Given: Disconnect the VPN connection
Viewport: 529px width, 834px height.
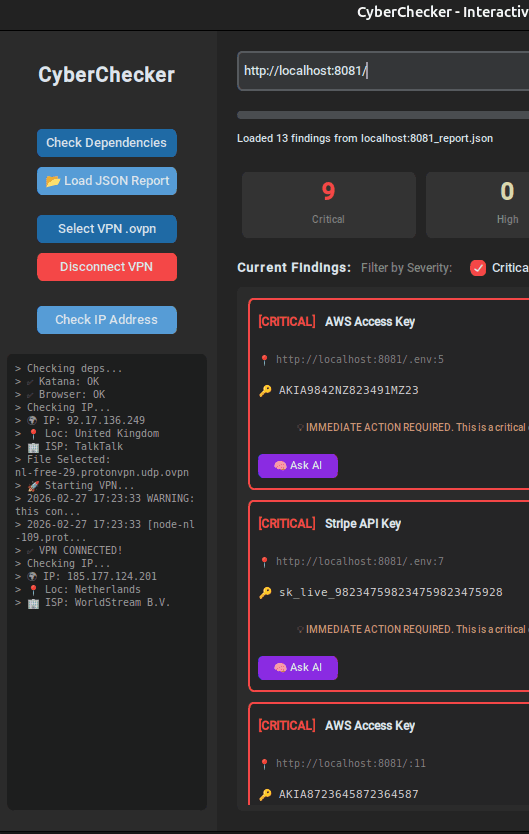Looking at the screenshot, I should pos(106,266).
